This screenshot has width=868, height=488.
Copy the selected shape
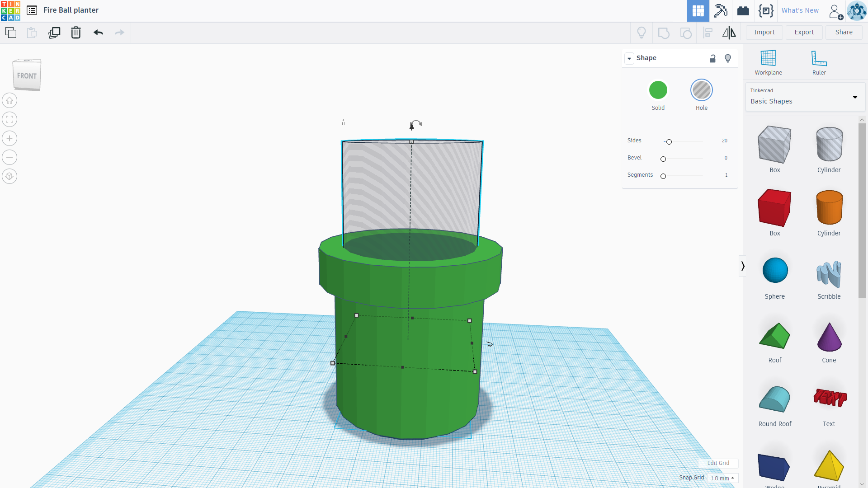pyautogui.click(x=11, y=33)
